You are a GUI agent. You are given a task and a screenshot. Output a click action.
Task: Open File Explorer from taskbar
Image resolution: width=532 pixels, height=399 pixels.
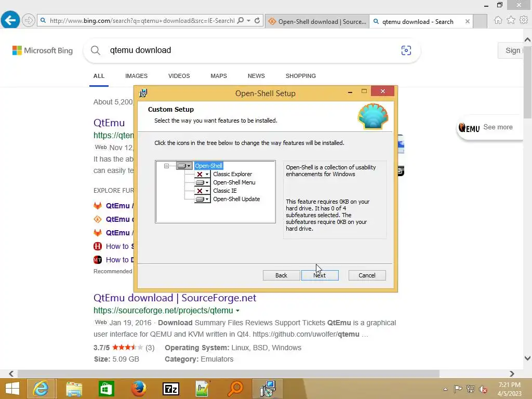(x=74, y=389)
